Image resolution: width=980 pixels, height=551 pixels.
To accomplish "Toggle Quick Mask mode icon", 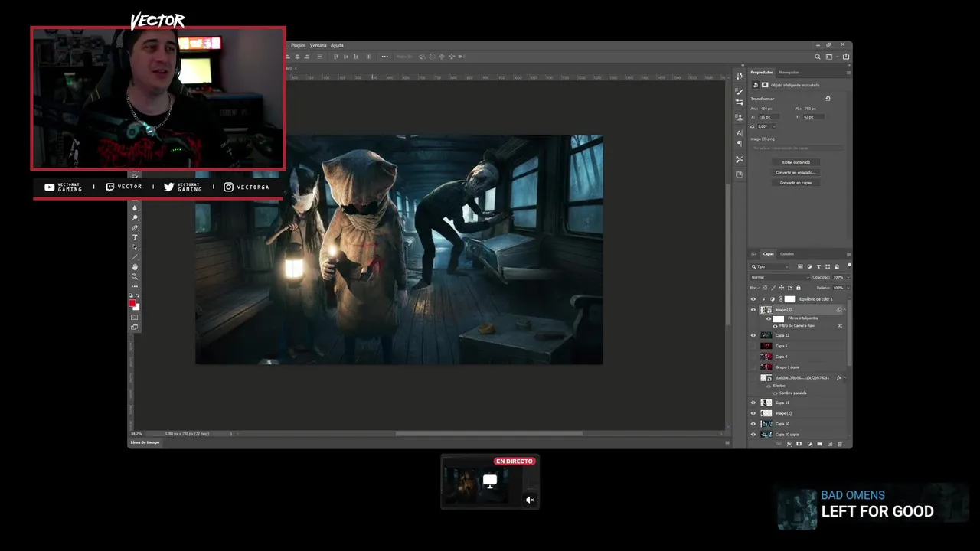I will coord(135,317).
